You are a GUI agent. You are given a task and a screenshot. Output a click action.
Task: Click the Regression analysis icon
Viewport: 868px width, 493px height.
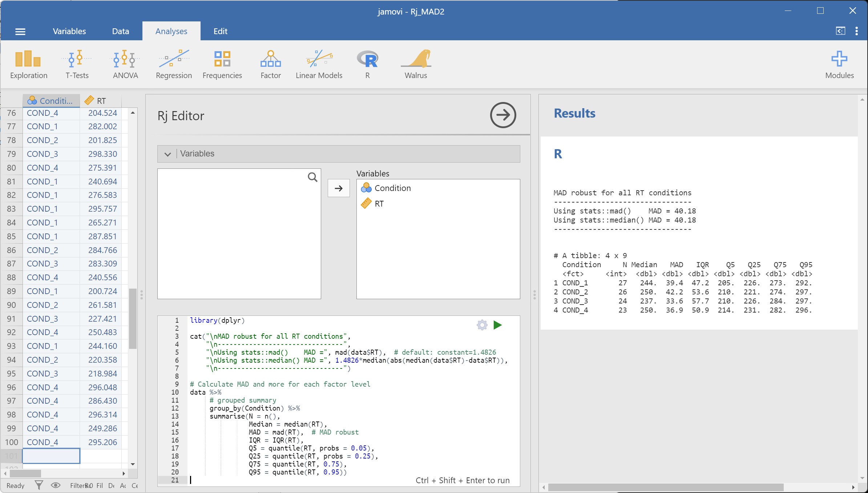(173, 64)
